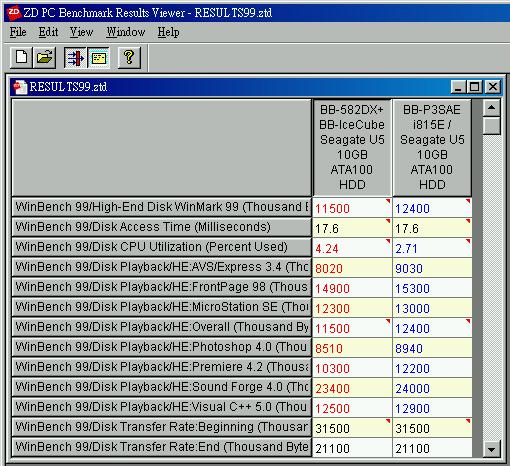The height and width of the screenshot is (466, 510).
Task: Click the scrollbar down arrow
Action: (491, 449)
